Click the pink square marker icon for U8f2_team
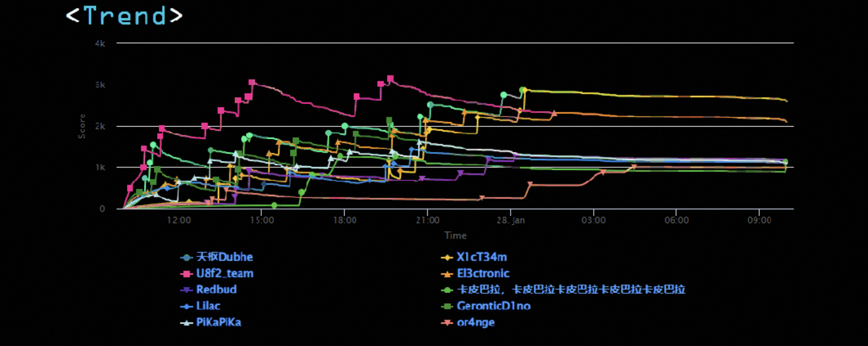 pos(187,274)
